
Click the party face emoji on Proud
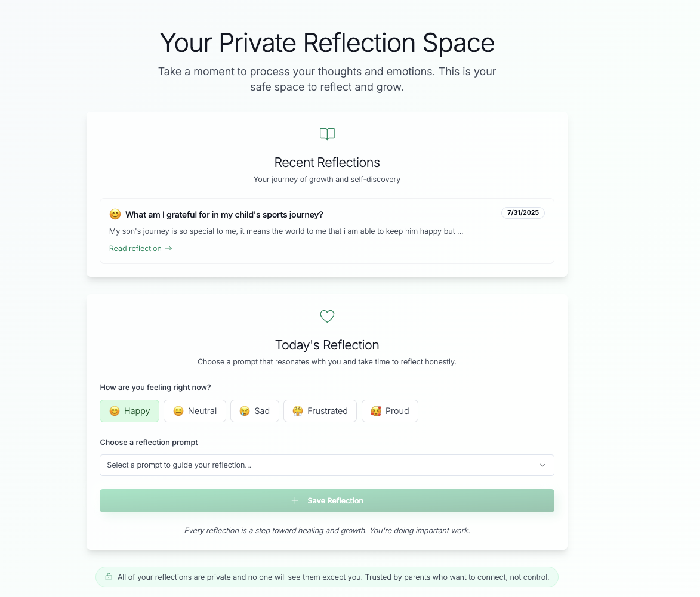coord(375,411)
